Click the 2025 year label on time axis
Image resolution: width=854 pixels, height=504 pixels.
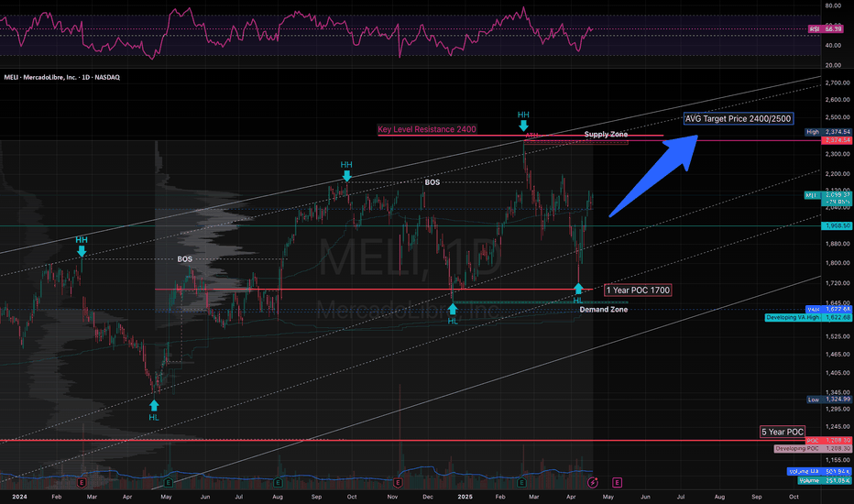(465, 497)
